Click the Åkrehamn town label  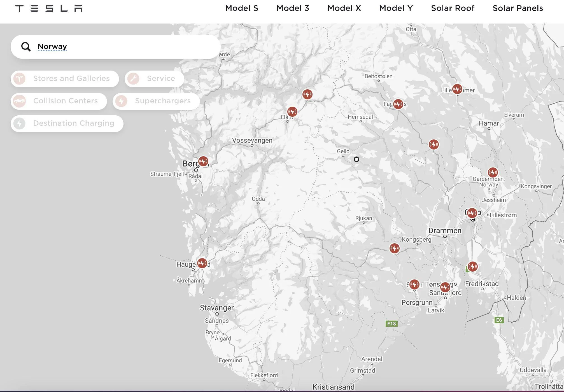[x=189, y=280]
